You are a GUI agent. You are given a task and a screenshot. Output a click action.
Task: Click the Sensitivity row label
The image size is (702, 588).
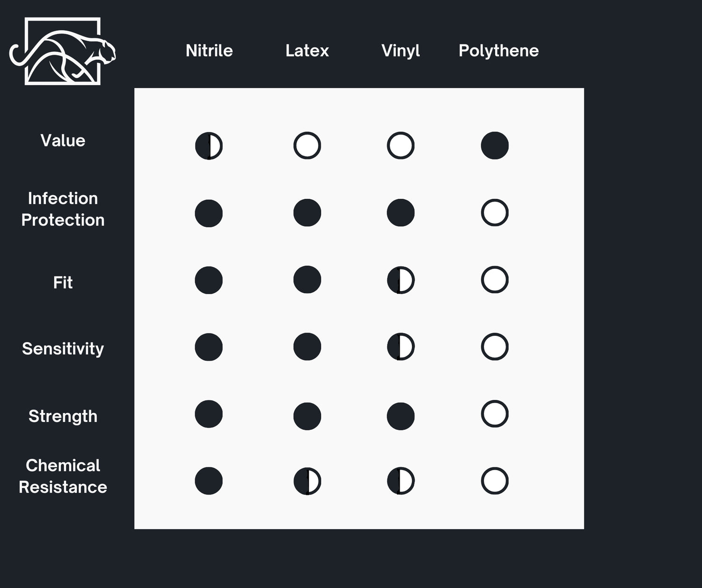(63, 348)
